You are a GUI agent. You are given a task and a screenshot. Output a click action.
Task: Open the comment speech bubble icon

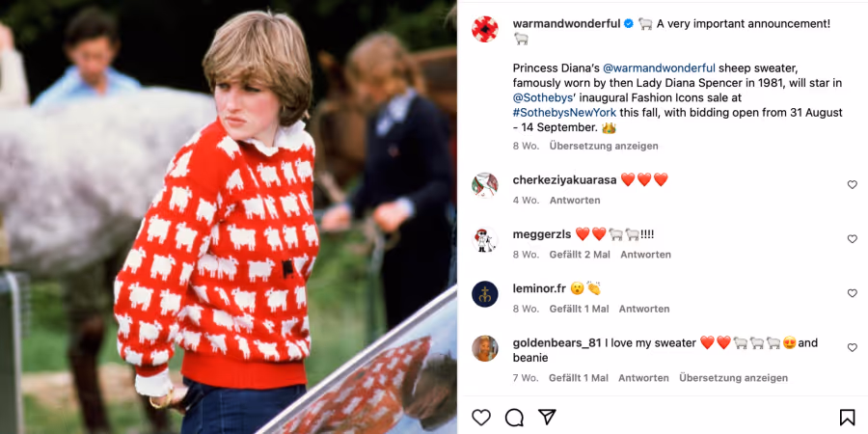click(x=514, y=418)
